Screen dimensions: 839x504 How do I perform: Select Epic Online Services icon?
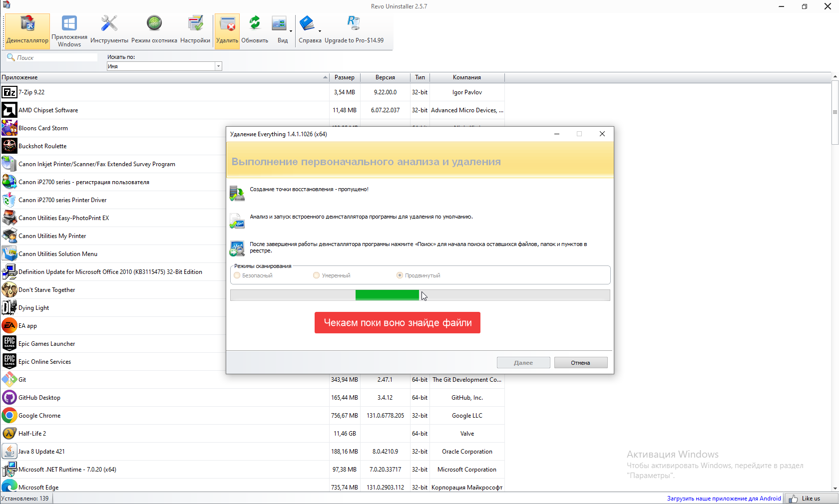click(x=9, y=362)
